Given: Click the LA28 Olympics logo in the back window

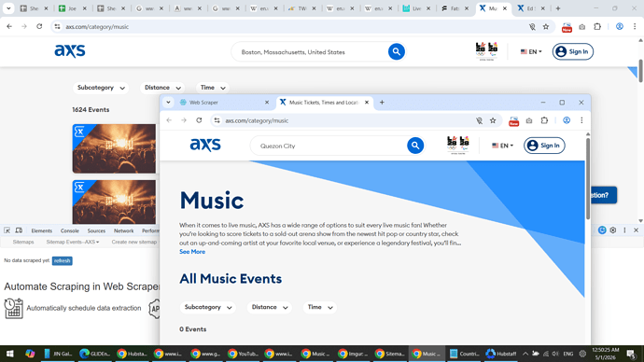Looking at the screenshot, I should pos(486,51).
